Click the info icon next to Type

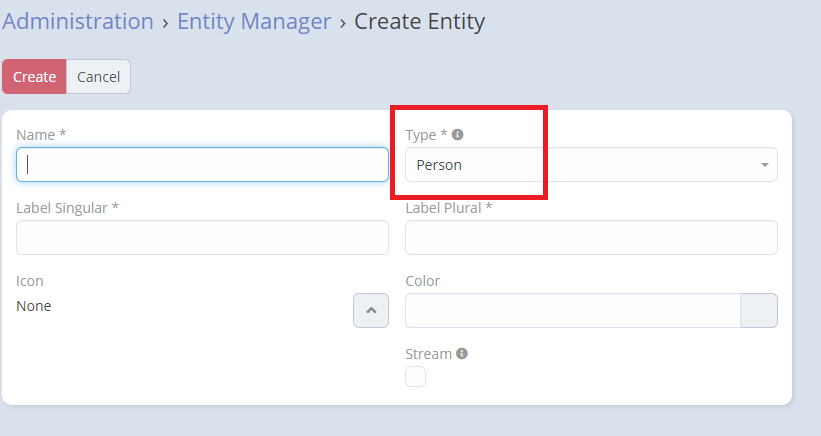458,135
